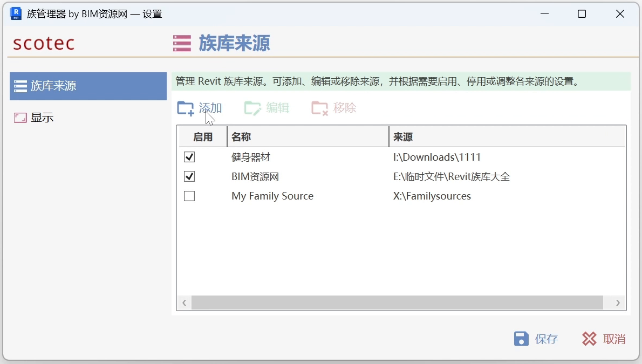
Task: Close the settings window
Action: click(620, 13)
